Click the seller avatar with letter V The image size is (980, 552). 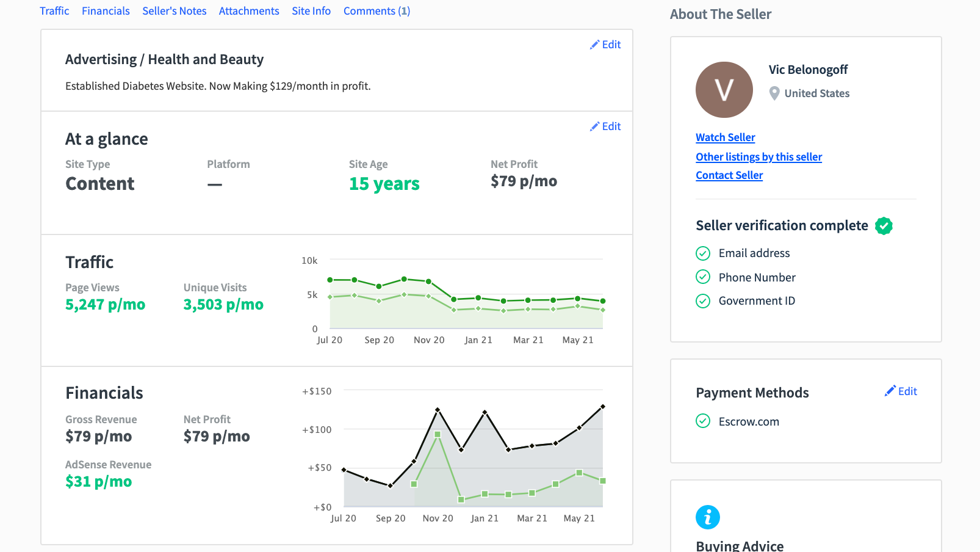click(x=724, y=90)
